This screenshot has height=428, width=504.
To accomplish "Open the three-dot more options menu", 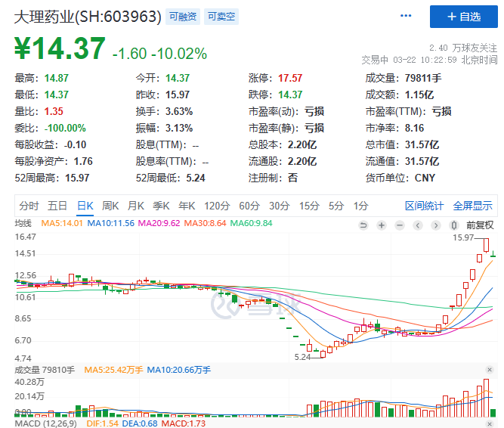I will pos(406,16).
